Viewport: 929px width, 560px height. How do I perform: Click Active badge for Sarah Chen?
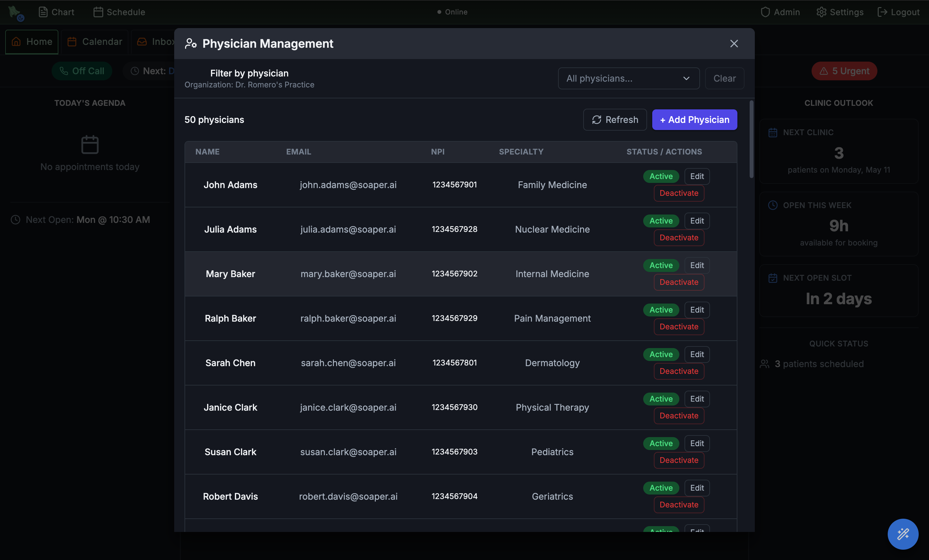tap(661, 354)
